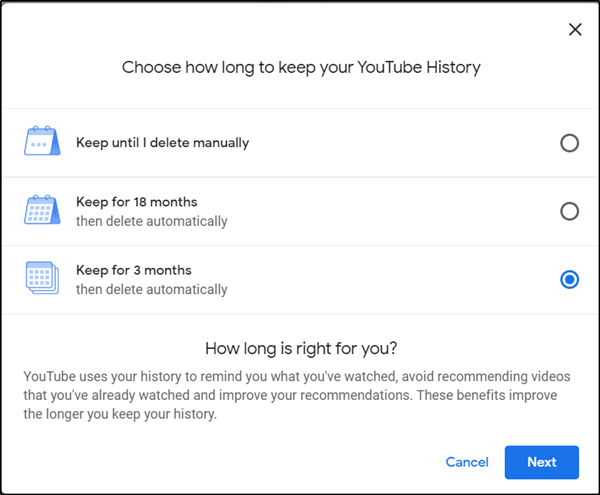This screenshot has height=495, width=600.
Task: Select the 'Keep until I delete manually' radio button
Action: coord(569,143)
